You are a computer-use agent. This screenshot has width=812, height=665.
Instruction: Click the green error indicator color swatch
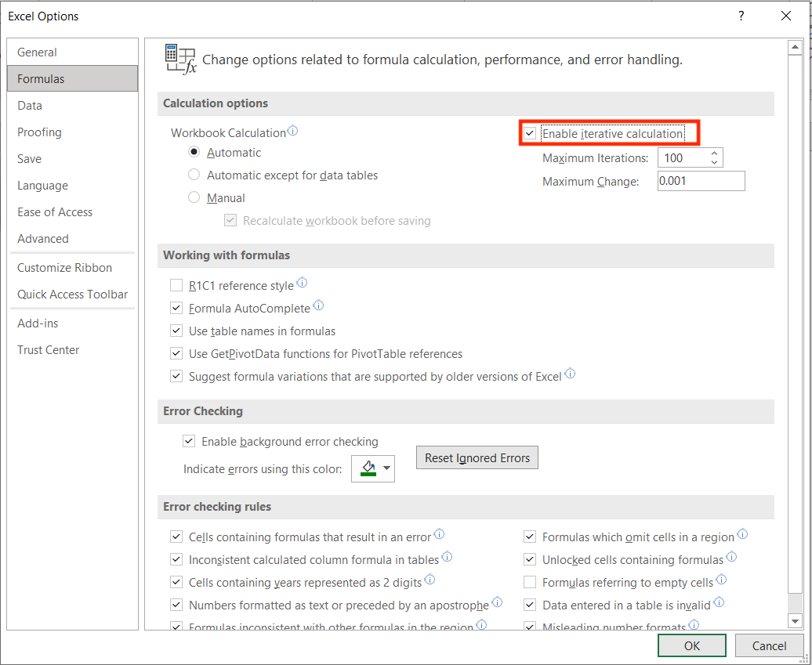coord(368,468)
